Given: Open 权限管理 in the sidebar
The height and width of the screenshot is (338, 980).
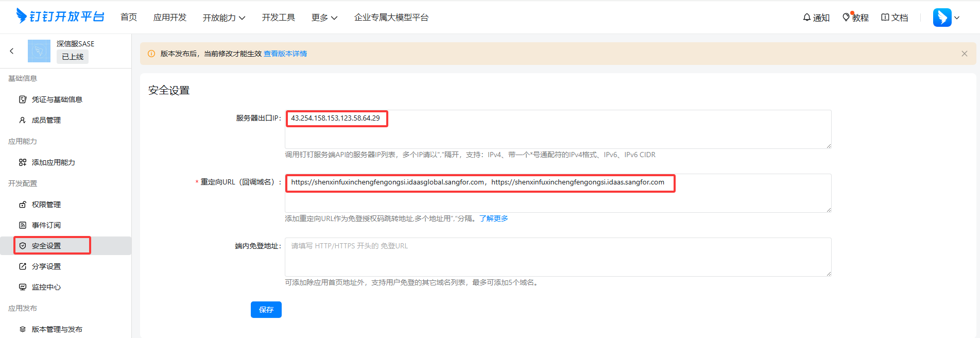Looking at the screenshot, I should pyautogui.click(x=46, y=205).
